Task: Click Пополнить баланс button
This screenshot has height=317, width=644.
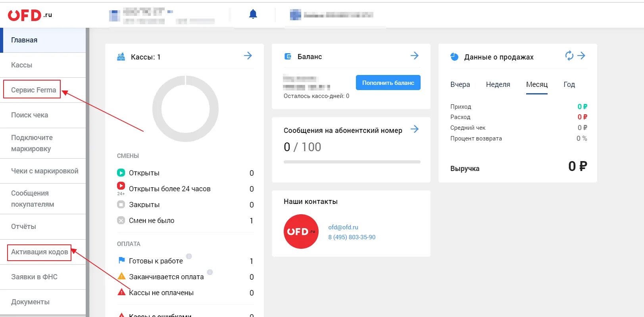Action: coord(388,83)
